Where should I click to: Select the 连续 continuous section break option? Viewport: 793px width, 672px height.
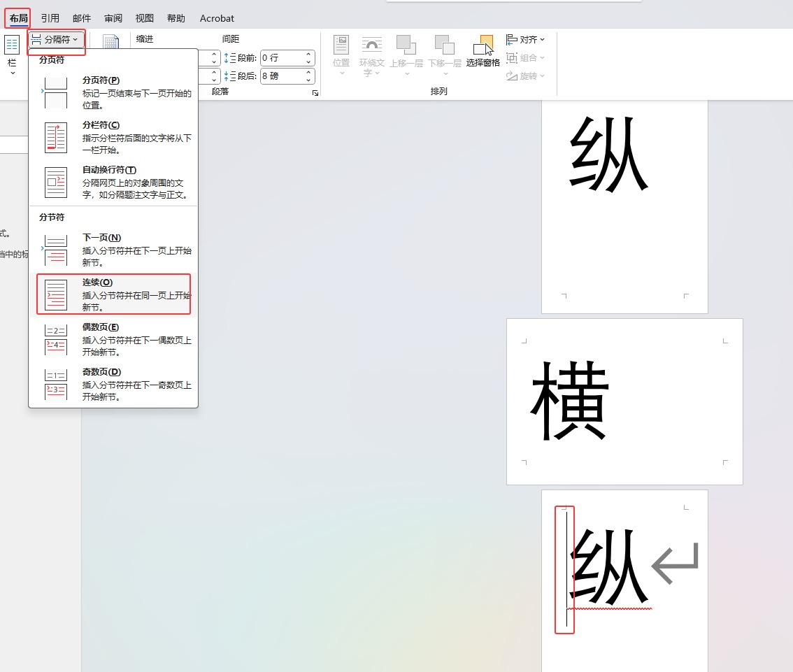(113, 294)
